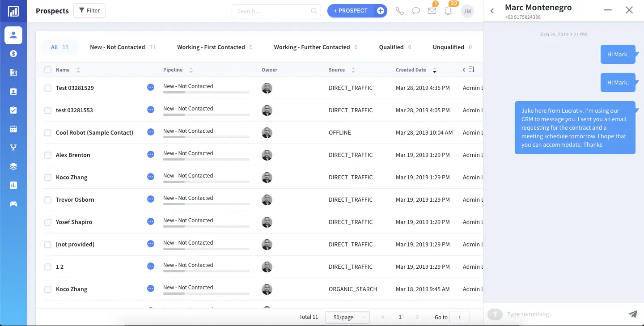Image resolution: width=644 pixels, height=326 pixels.
Task: Open the chat bubble messages icon
Action: (x=416, y=11)
